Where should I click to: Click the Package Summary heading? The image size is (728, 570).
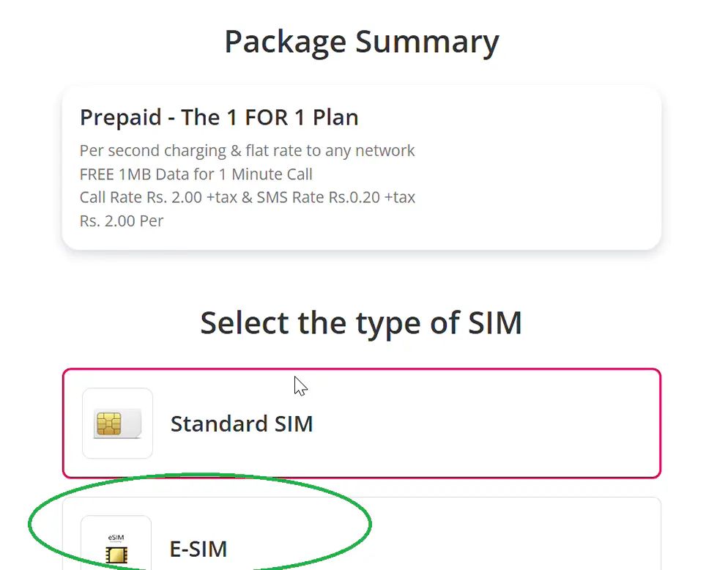[x=362, y=42]
